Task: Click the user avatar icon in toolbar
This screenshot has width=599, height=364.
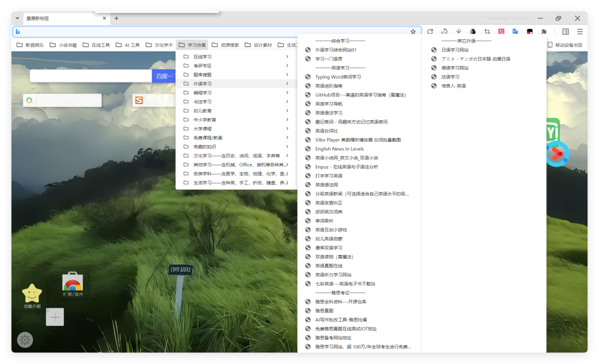Action: 473,32
